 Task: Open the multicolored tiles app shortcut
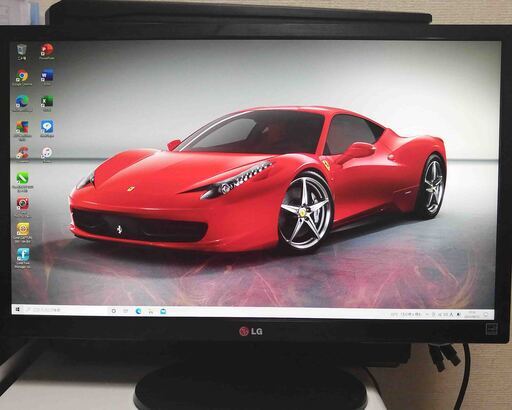(22, 130)
